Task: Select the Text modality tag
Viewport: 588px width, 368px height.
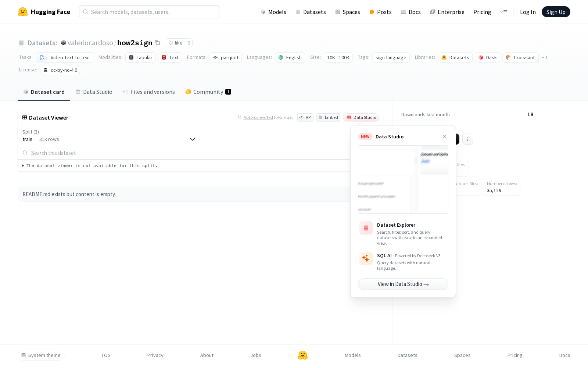Action: click(x=170, y=57)
